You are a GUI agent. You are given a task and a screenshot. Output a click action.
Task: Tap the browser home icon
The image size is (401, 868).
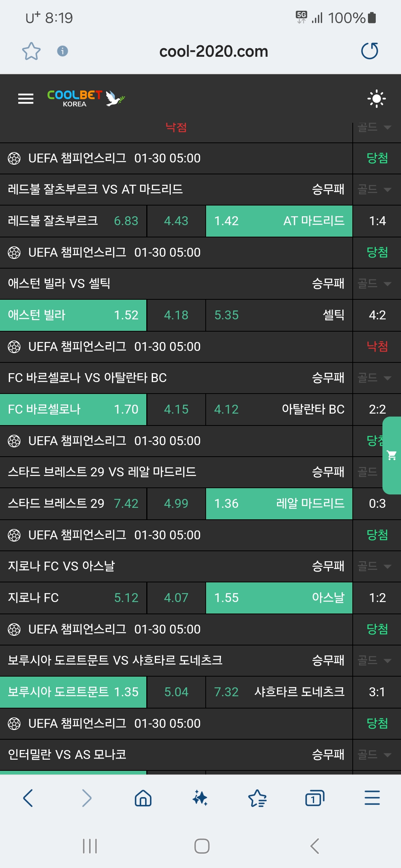tap(143, 798)
